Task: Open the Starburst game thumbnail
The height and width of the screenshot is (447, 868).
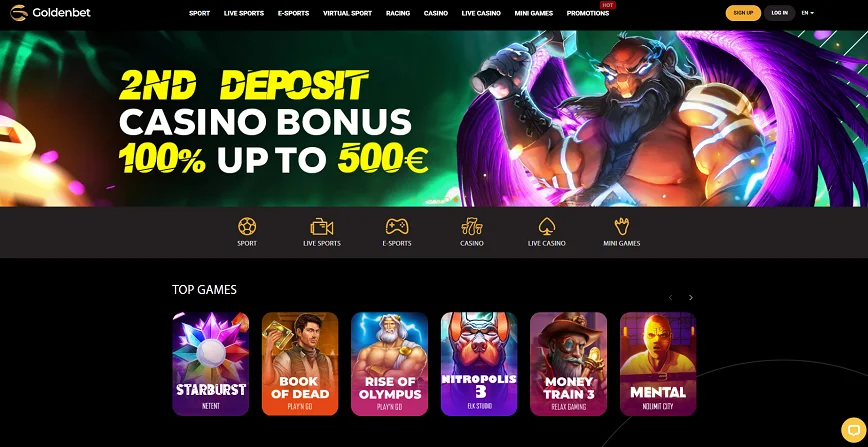Action: [210, 364]
